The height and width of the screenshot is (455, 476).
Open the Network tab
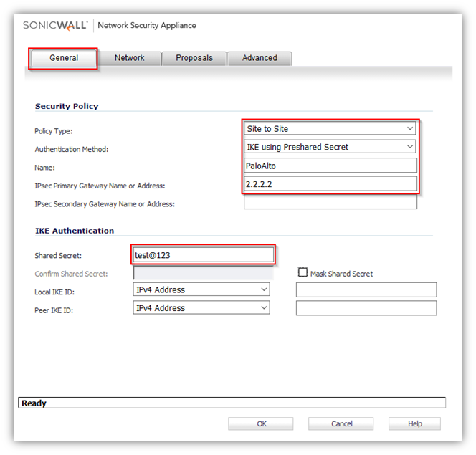(129, 58)
